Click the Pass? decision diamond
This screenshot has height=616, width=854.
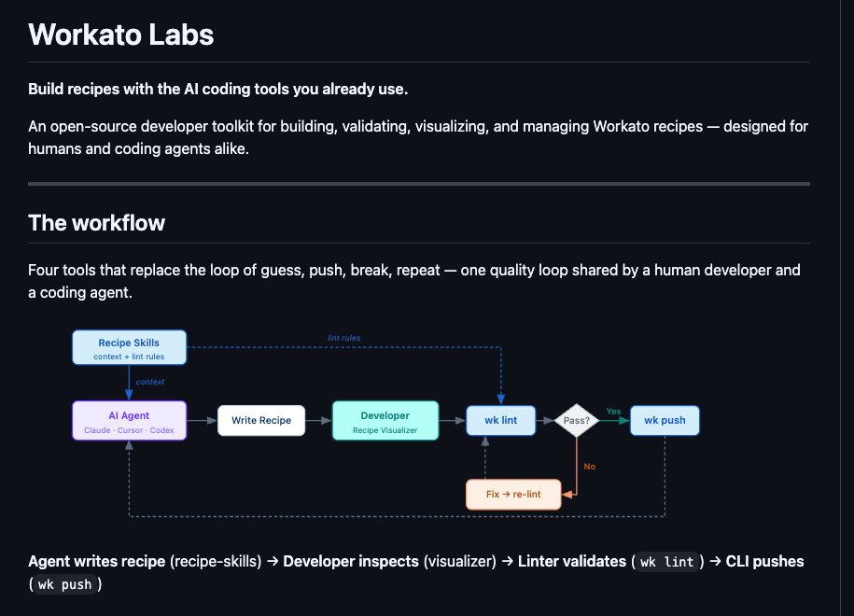(x=577, y=421)
